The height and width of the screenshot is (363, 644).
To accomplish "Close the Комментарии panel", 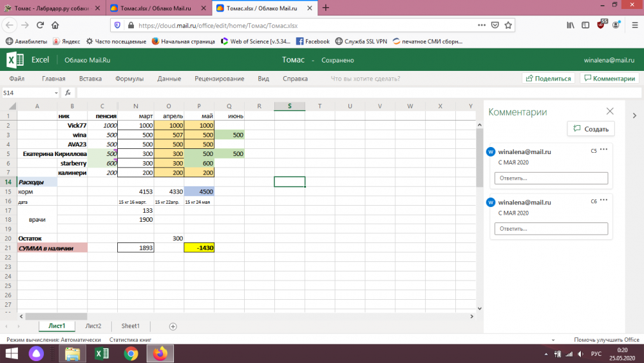I will [x=610, y=112].
